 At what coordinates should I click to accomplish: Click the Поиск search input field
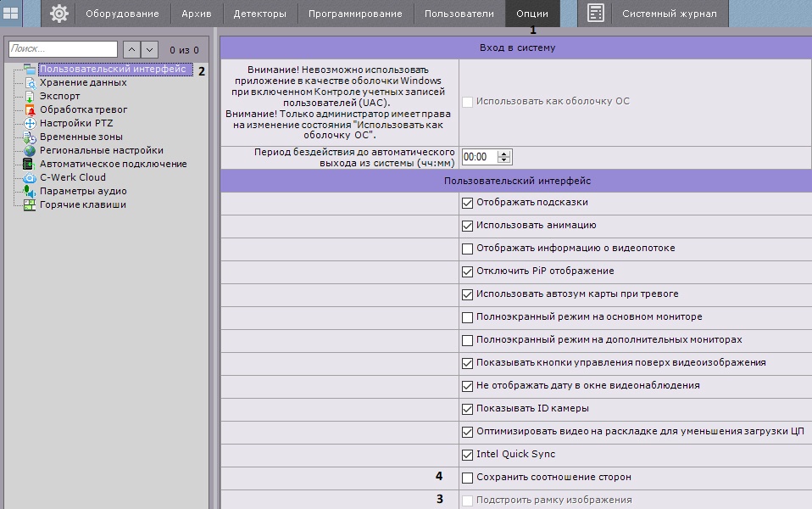coord(63,50)
